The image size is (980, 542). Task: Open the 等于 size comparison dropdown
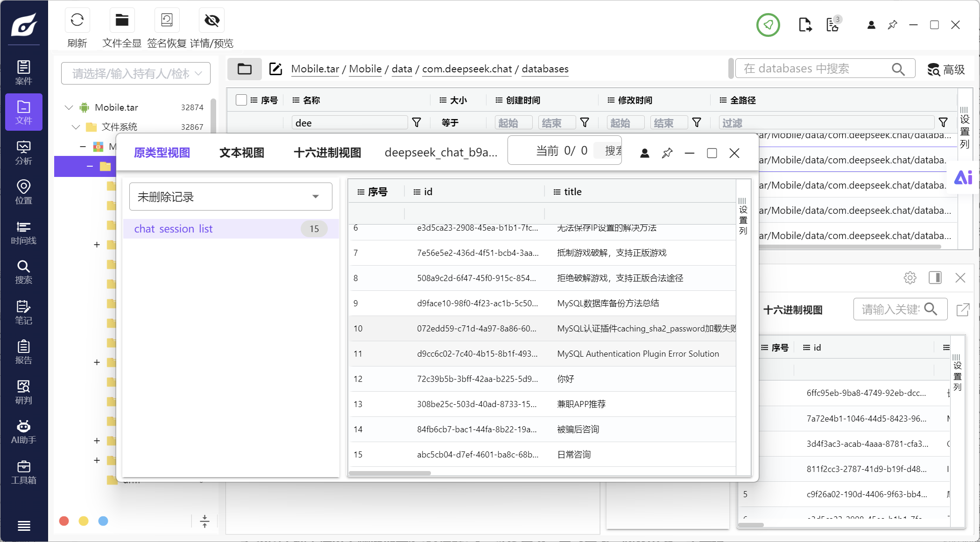coord(450,123)
